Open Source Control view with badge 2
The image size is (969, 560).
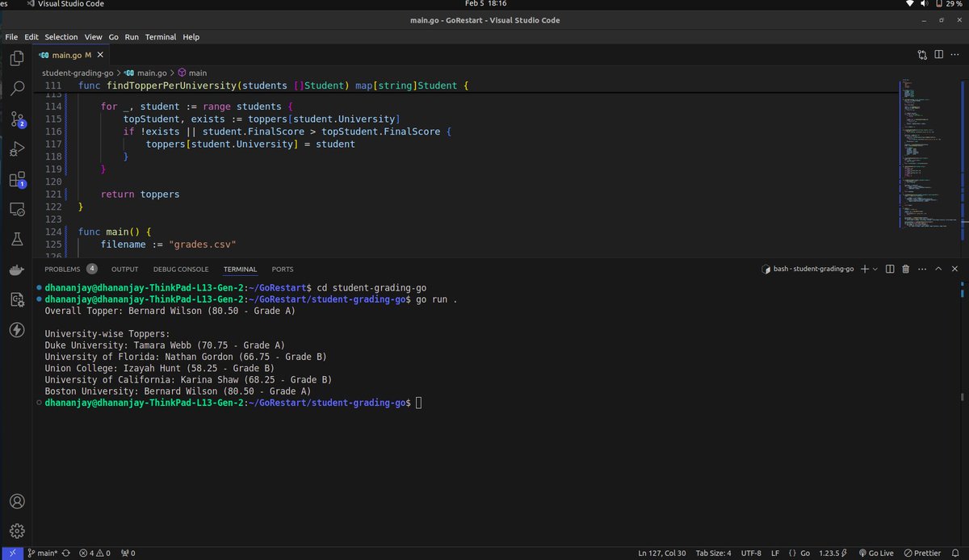[17, 119]
